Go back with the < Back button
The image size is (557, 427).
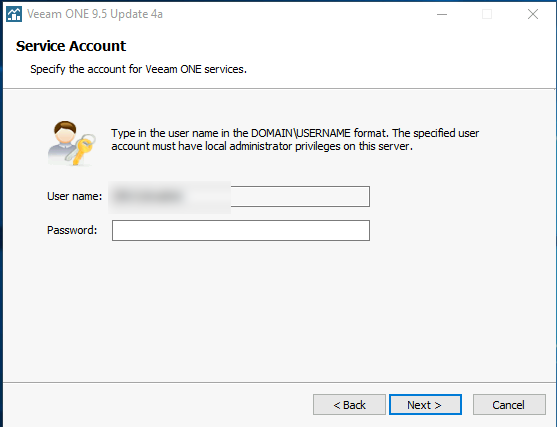pos(349,405)
